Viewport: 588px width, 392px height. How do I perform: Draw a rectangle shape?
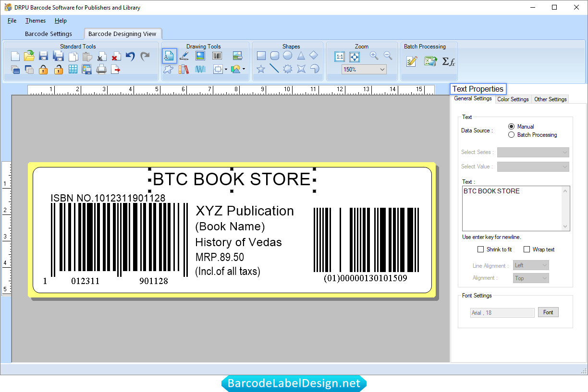pos(261,56)
